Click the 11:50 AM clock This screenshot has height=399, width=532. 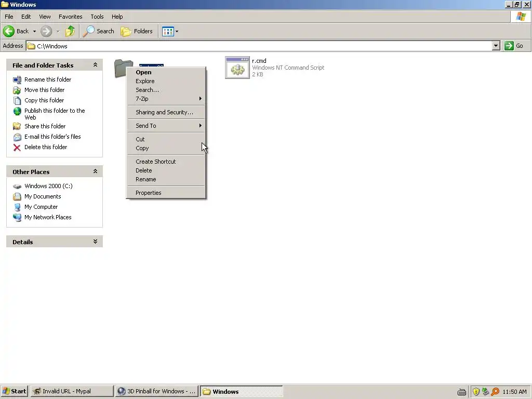pyautogui.click(x=514, y=392)
